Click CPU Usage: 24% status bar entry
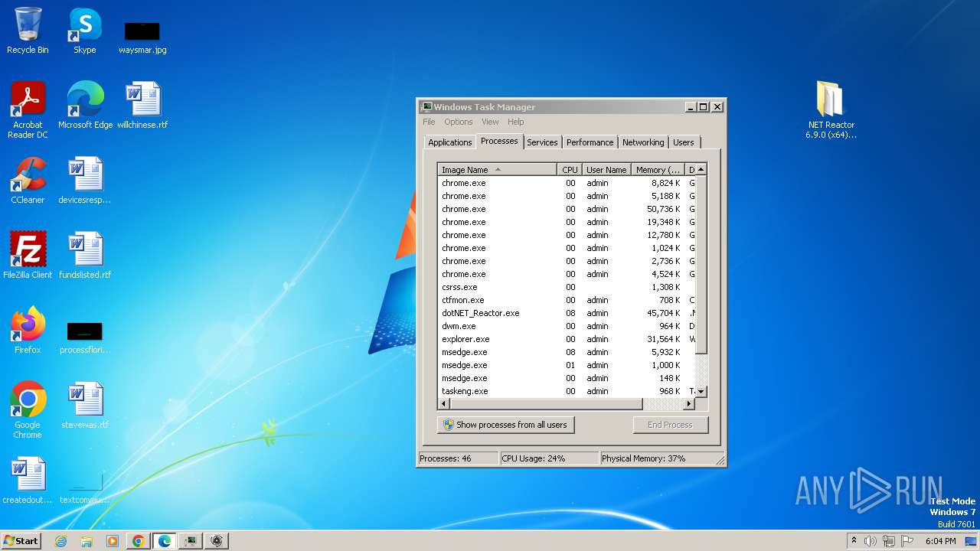This screenshot has height=551, width=980. [549, 458]
